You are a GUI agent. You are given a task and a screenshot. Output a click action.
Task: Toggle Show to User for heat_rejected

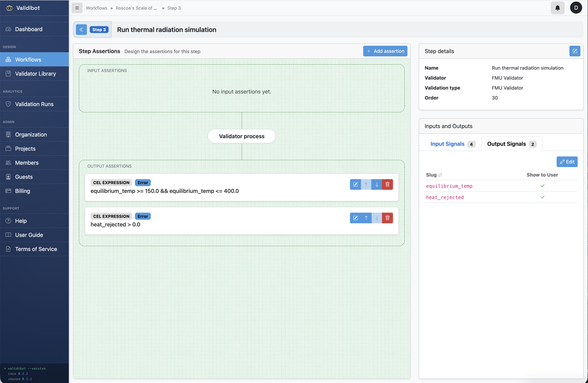pyautogui.click(x=543, y=197)
